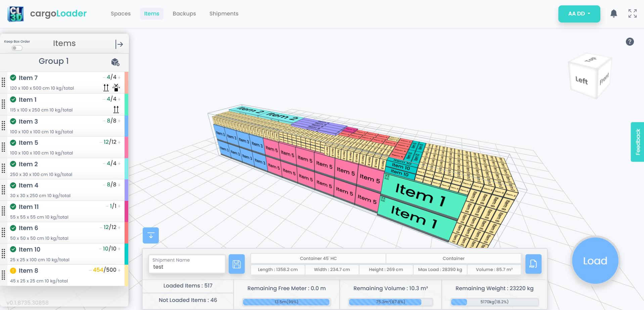Screen dimensions: 644x310
Task: Click the cargoLoader logo icon
Action: 15,14
